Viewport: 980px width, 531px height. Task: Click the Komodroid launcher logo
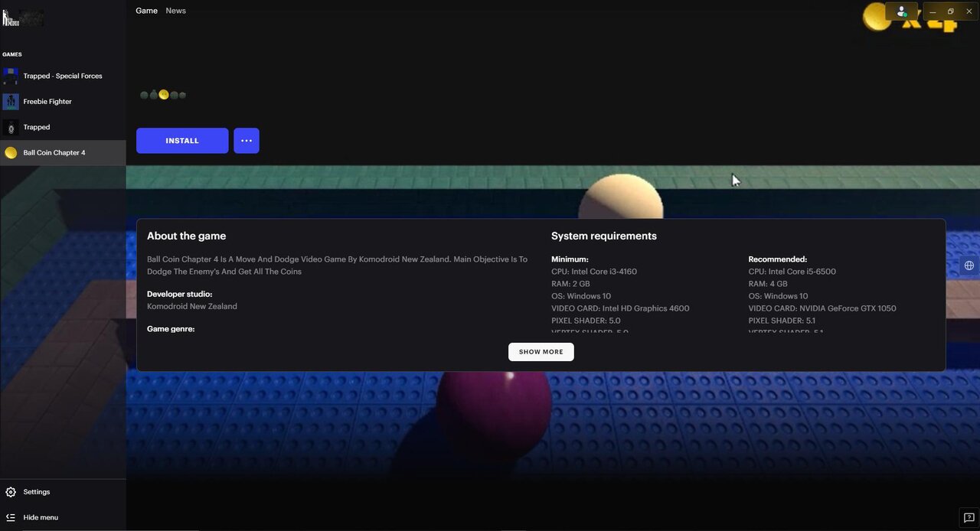click(x=23, y=18)
